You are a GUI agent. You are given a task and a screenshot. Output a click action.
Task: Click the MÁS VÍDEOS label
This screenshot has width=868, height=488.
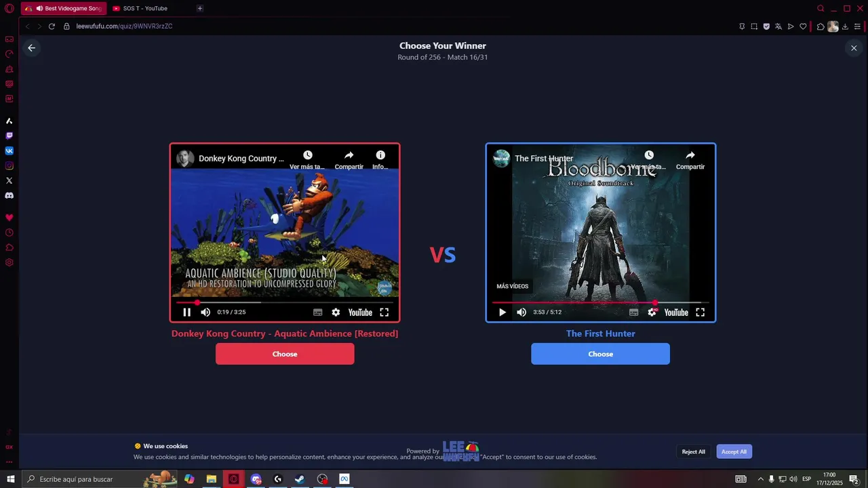click(513, 286)
